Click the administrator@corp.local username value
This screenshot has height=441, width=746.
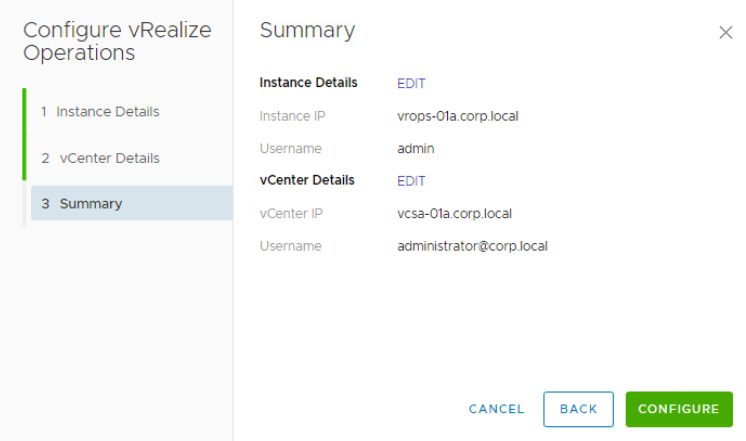pos(472,246)
